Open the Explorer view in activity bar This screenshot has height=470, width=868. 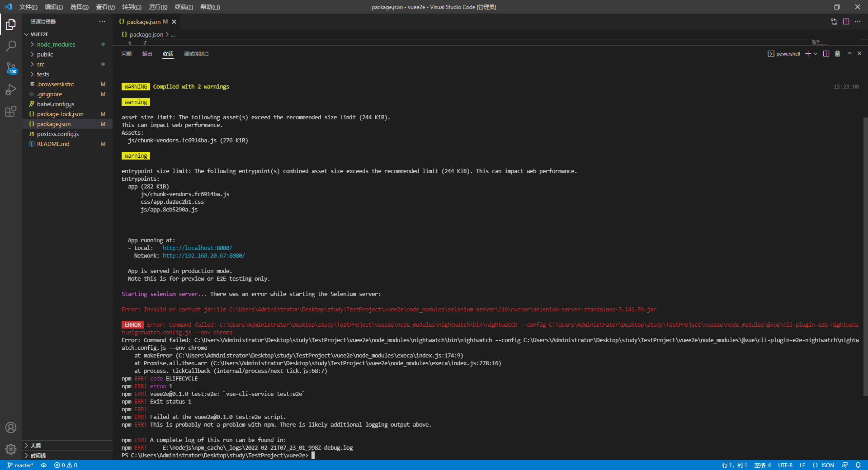point(11,24)
